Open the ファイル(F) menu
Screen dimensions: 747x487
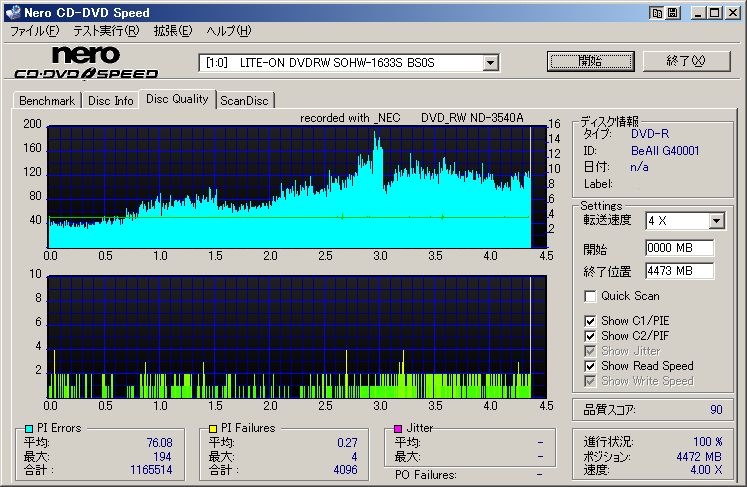click(x=34, y=31)
